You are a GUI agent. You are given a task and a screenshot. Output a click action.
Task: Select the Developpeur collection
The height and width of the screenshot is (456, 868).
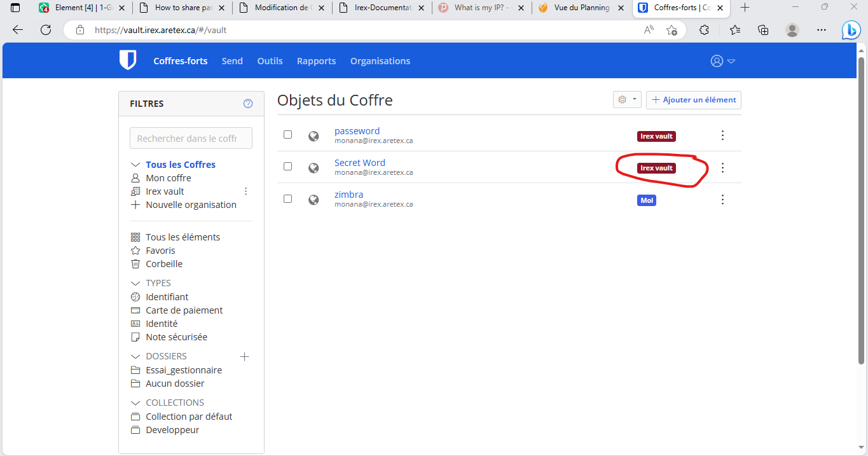point(172,430)
